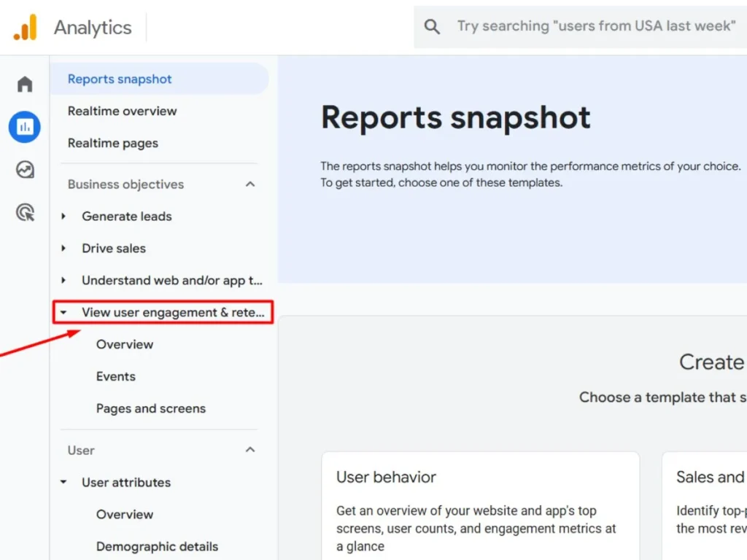Viewport: 747px width, 560px height.
Task: Open the Realtime overview report
Action: (122, 111)
